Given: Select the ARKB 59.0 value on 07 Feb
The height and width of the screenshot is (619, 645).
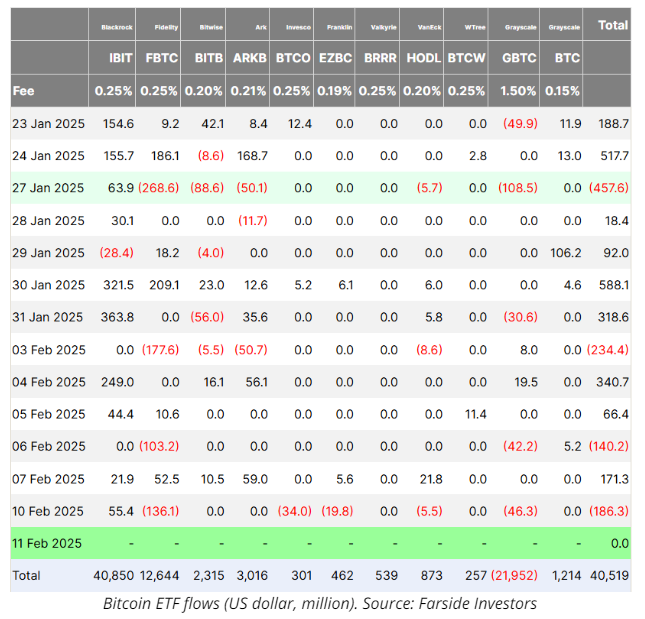Looking at the screenshot, I should [255, 479].
